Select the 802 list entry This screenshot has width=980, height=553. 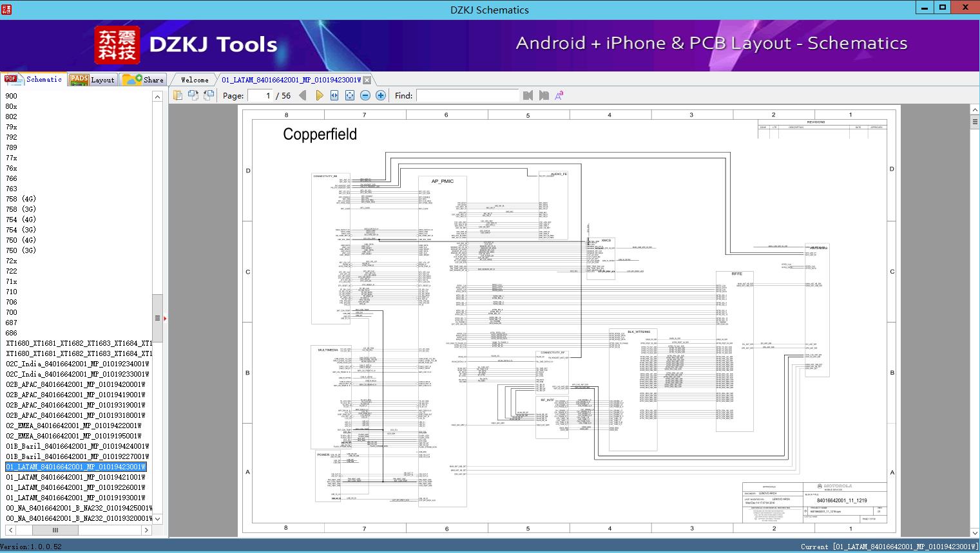[x=12, y=117]
